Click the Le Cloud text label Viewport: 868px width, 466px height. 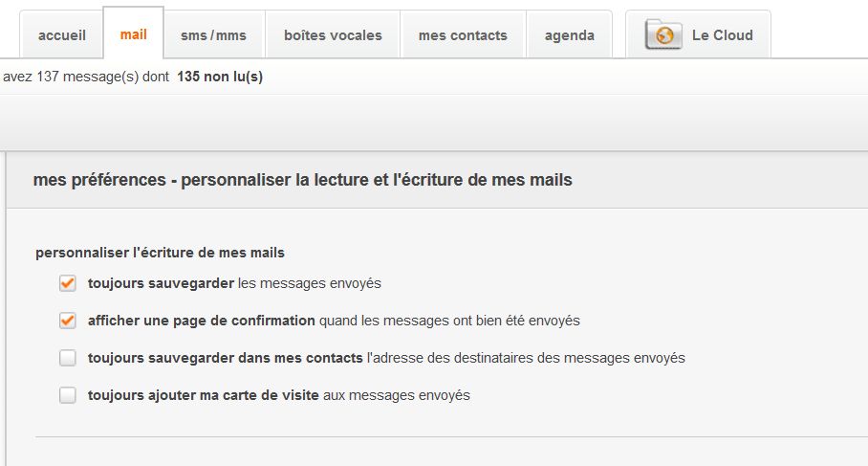coord(722,35)
